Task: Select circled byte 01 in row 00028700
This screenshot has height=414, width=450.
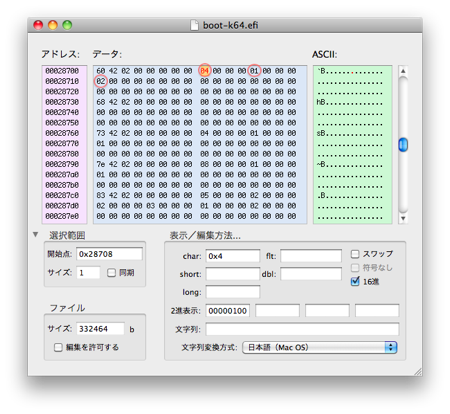Action: tap(254, 71)
